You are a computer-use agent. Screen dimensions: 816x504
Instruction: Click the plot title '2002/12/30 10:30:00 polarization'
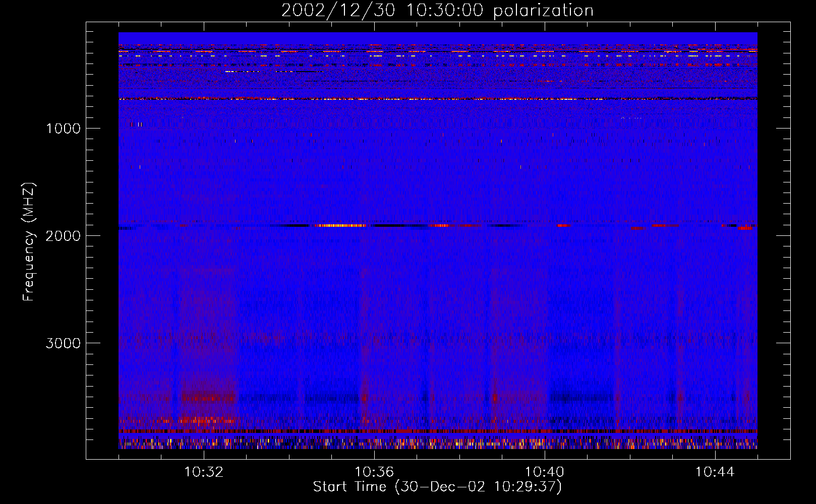coord(437,11)
